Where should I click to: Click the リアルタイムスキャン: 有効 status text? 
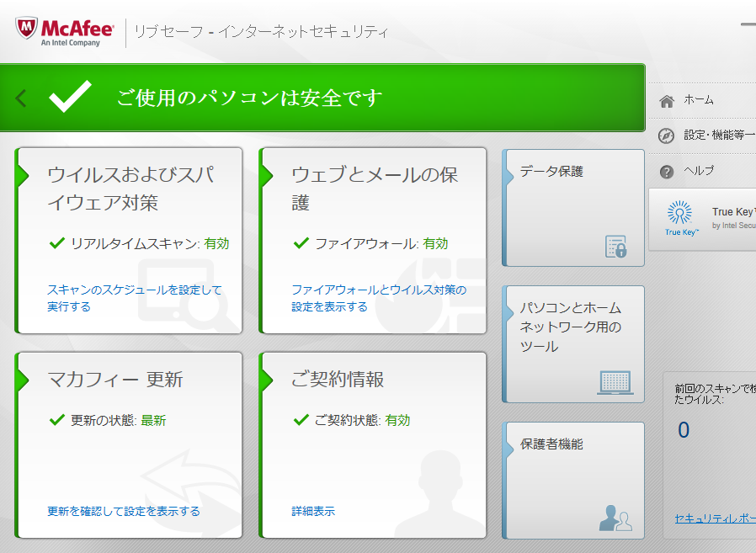coord(150,243)
